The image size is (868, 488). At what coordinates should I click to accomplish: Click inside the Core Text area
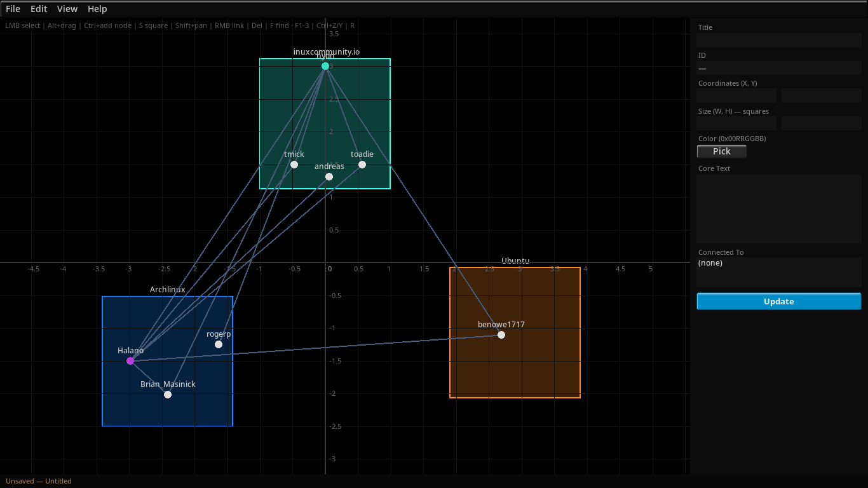click(779, 208)
